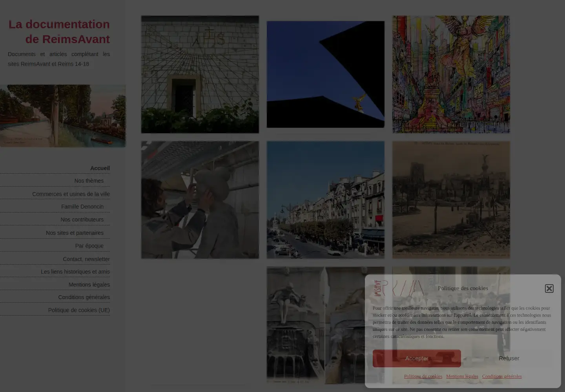Open Mentions légales in the sidebar menu
Screen dimensions: 565x392
89,285
